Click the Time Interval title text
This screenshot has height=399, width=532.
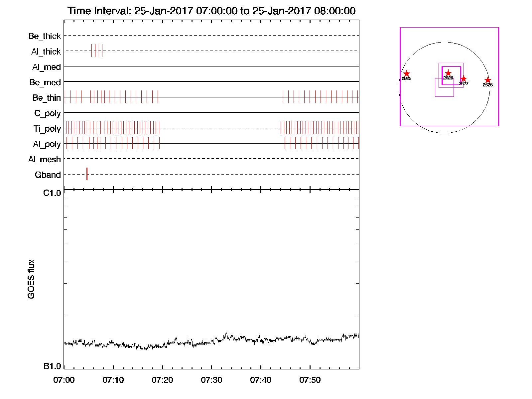211,11
